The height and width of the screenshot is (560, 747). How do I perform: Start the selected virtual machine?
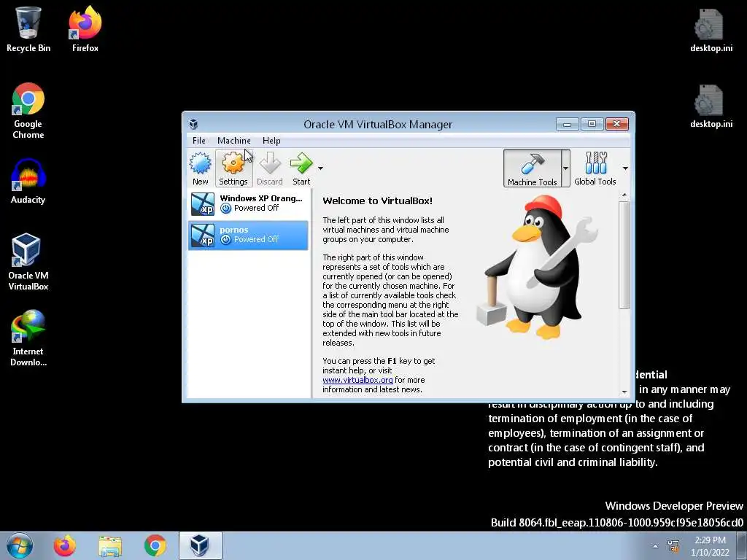[x=301, y=168]
